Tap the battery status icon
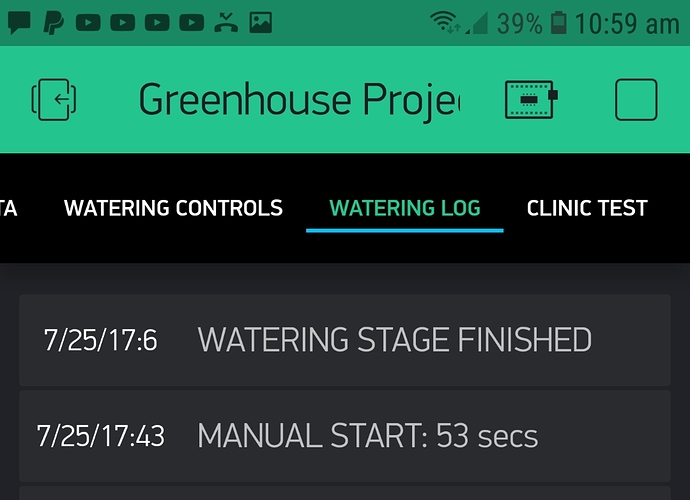Image resolution: width=690 pixels, height=500 pixels. point(558,23)
